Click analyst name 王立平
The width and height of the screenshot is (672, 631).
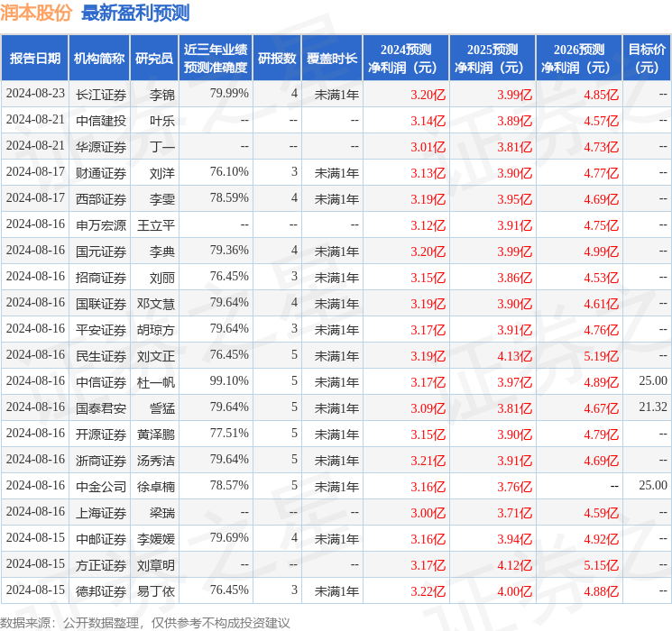coord(155,225)
